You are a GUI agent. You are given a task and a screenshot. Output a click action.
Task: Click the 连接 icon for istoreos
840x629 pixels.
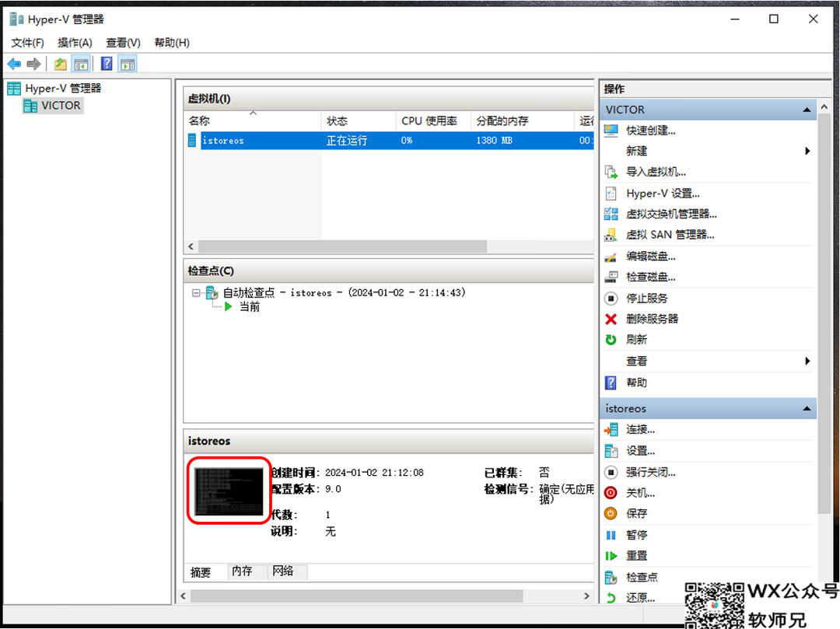pyautogui.click(x=611, y=429)
